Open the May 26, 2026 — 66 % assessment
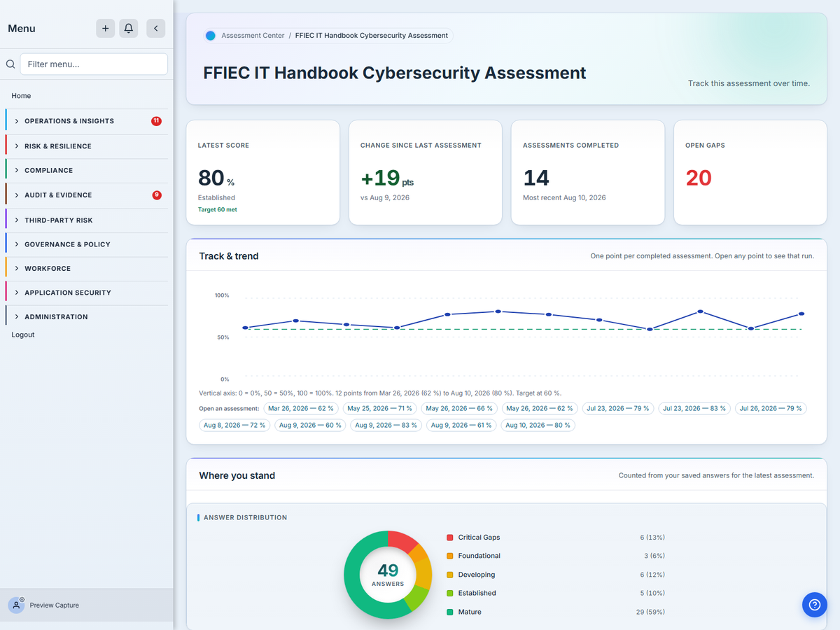The width and height of the screenshot is (840, 630). pos(459,408)
